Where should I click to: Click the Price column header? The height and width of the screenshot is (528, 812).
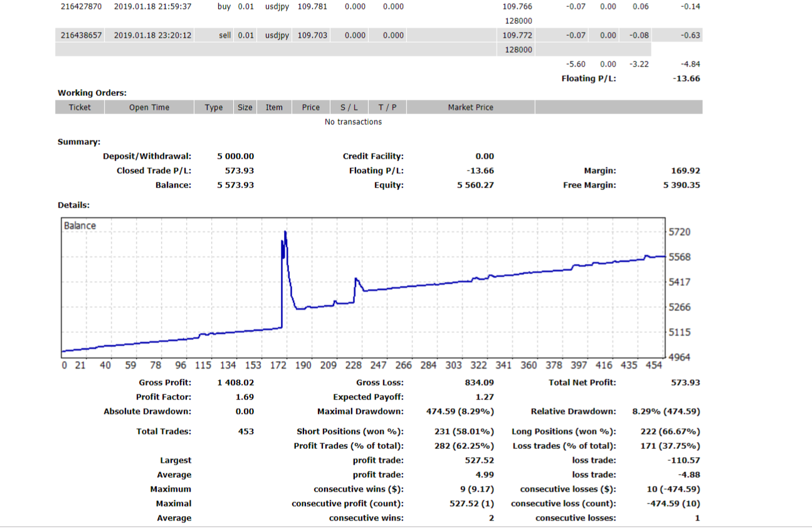click(311, 107)
